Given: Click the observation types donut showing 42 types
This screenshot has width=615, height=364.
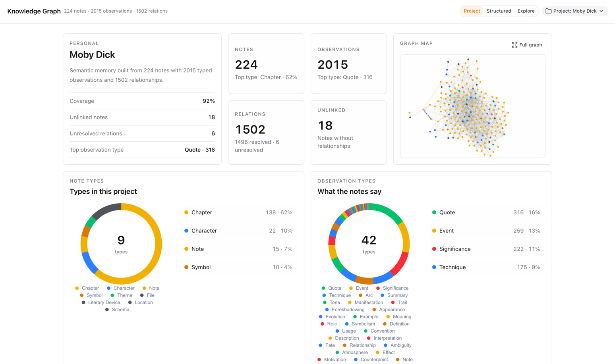Looking at the screenshot, I should [x=369, y=244].
